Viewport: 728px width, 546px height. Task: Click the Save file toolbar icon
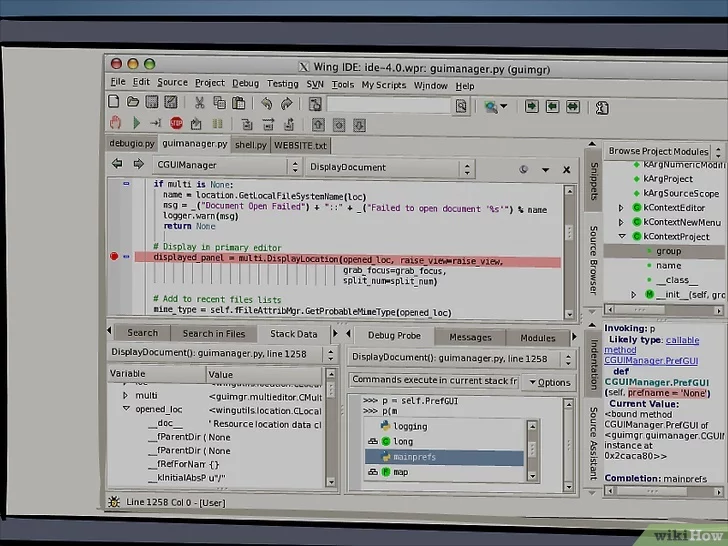(152, 102)
